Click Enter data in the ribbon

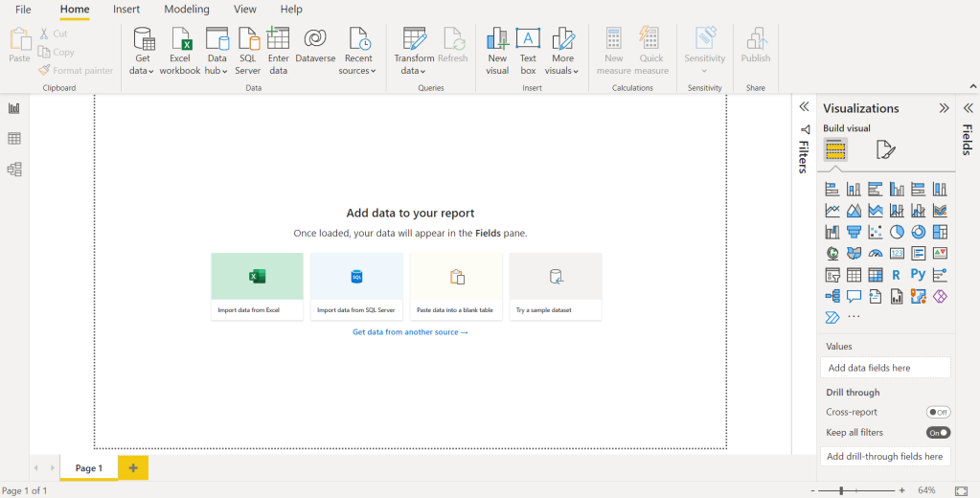click(x=278, y=52)
